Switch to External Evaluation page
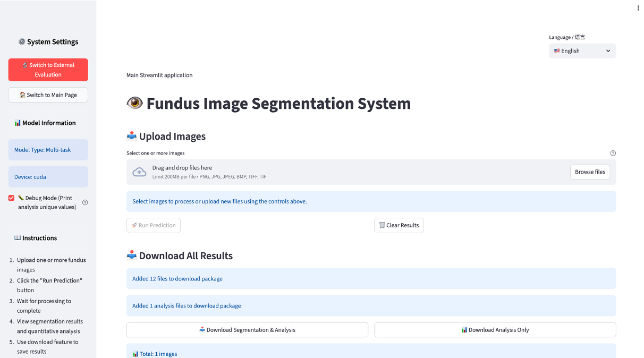This screenshot has width=644, height=358. (48, 70)
